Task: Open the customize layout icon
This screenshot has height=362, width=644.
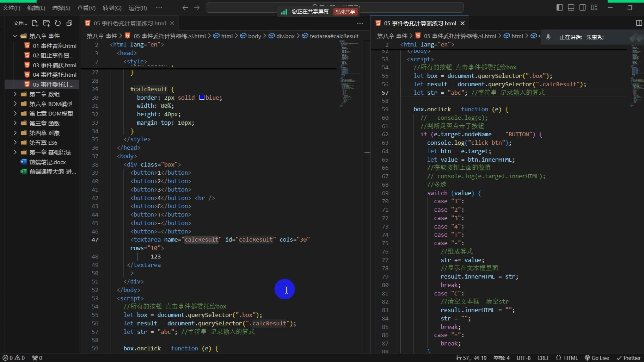Action: tap(594, 7)
